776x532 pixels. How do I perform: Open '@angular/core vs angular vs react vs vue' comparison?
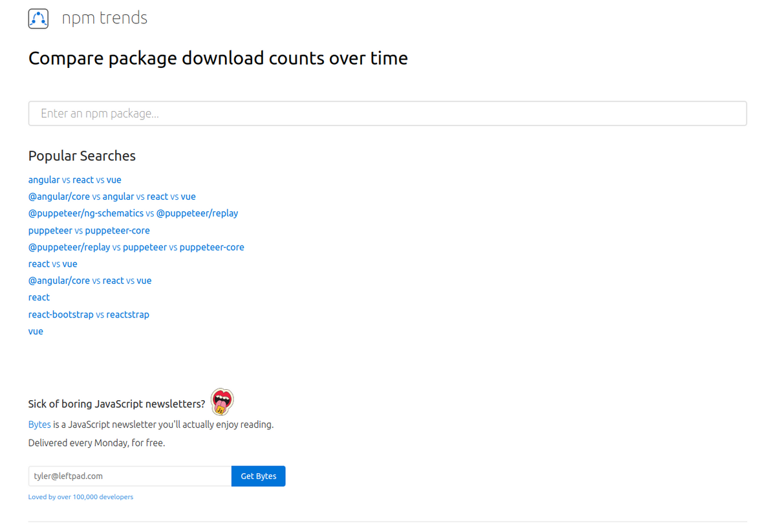point(112,197)
